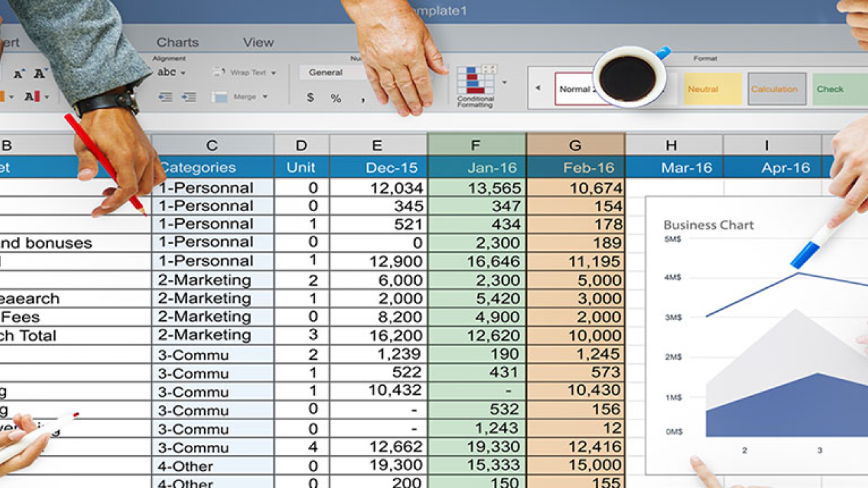Viewport: 868px width, 488px height.
Task: Switch to the Charts ribbon tab
Action: [177, 42]
